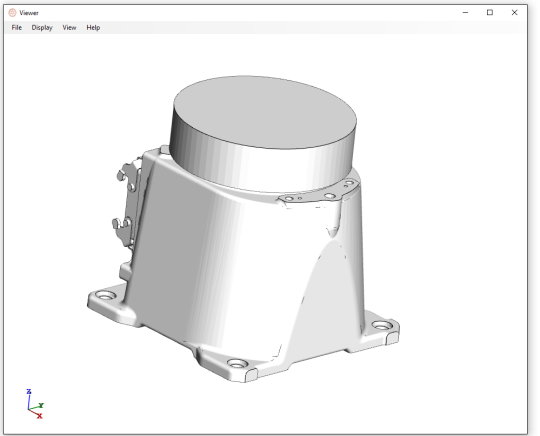Minimize the Viewer window
Screen dimensions: 540x436
click(x=465, y=13)
